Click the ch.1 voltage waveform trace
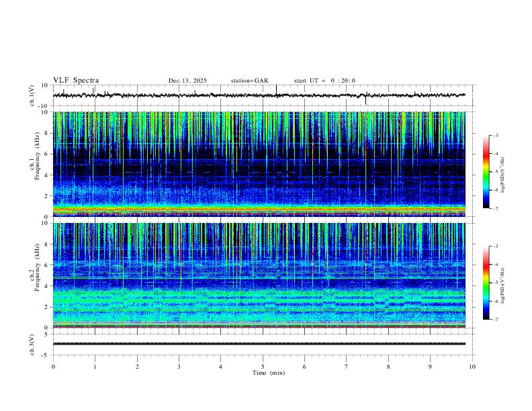Screen dimensions: 532x411 [x=259, y=95]
